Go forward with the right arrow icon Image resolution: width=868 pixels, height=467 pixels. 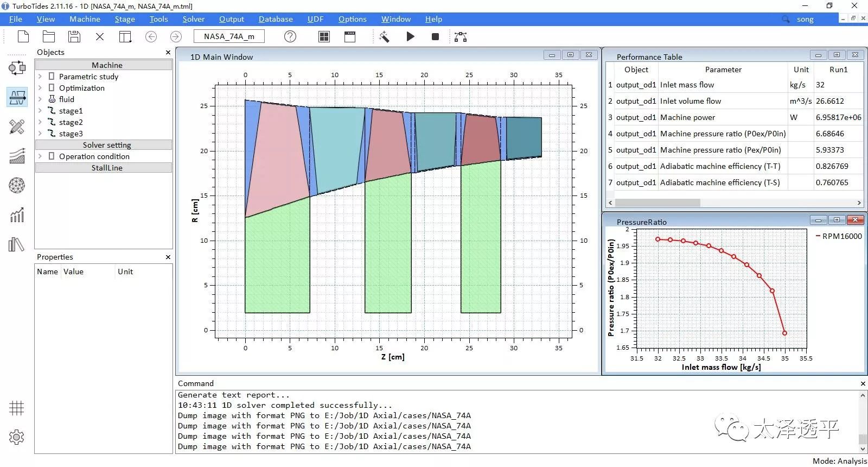tap(176, 37)
